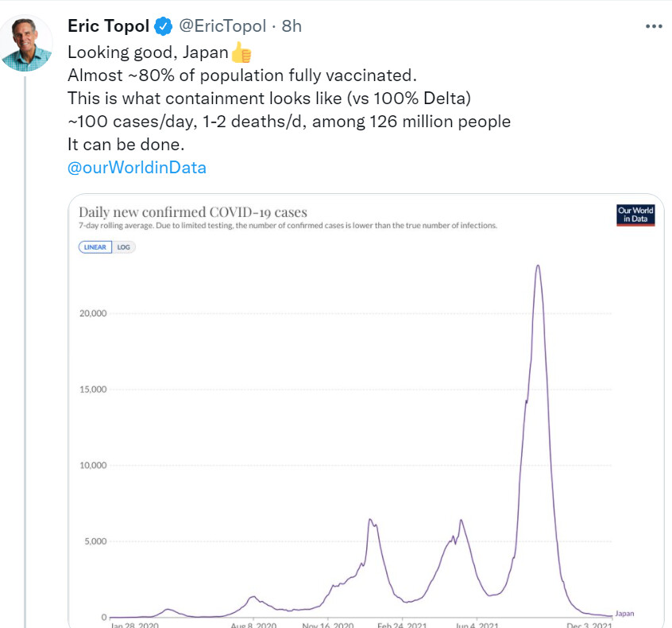The height and width of the screenshot is (628, 672).
Task: Click the thumbs up emoji
Action: tap(240, 53)
